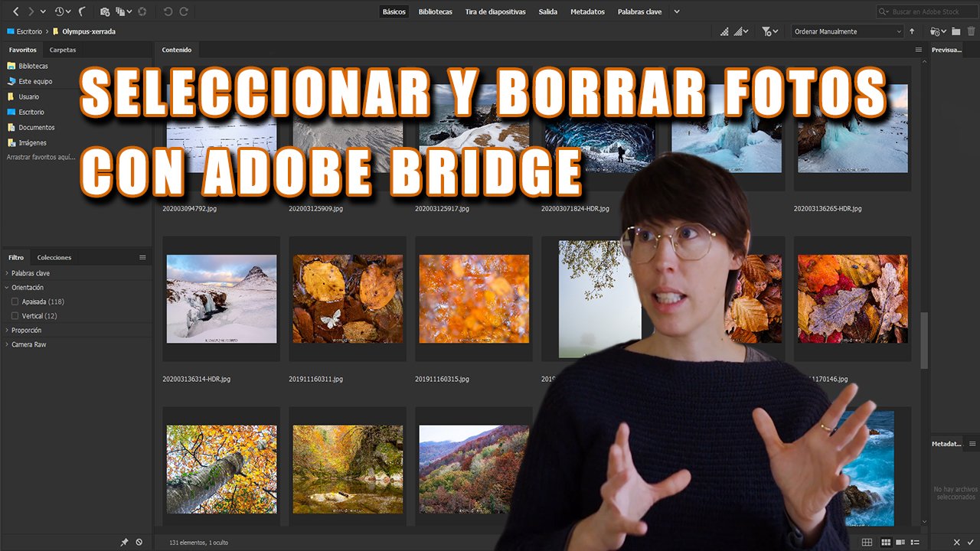Click the search magnifier icon
Viewport: 980px width, 551px height.
(885, 11)
